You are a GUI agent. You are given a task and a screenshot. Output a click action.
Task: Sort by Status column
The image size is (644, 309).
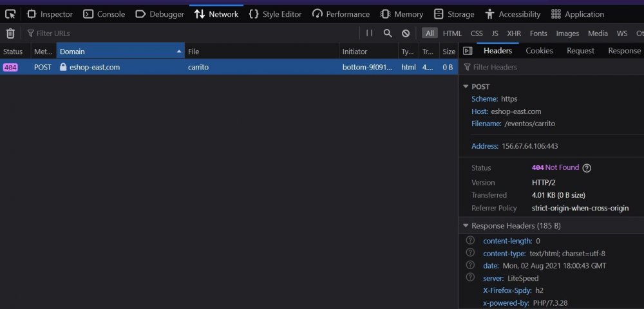click(x=15, y=51)
